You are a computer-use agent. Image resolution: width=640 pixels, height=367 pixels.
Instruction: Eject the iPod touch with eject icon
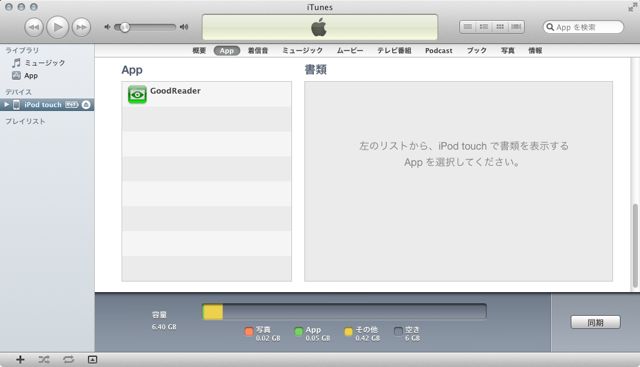tap(86, 105)
